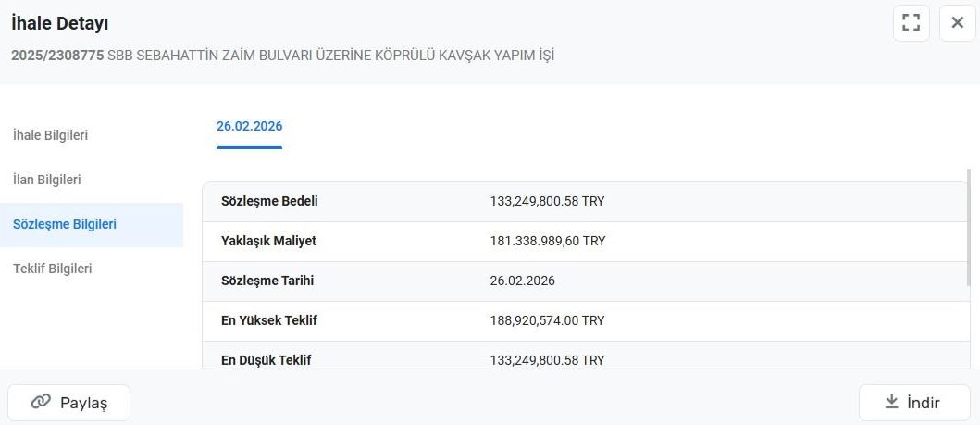Viewport: 980px width, 425px height.
Task: Open the İhale Bilgileri section
Action: click(51, 135)
